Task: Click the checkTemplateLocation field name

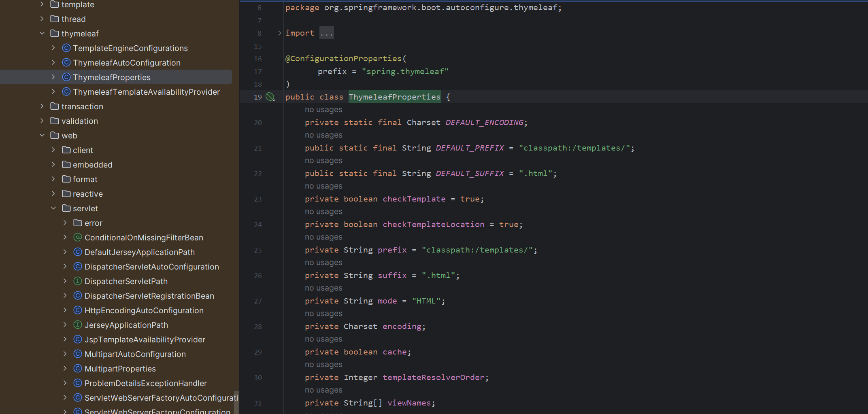Action: tap(433, 225)
